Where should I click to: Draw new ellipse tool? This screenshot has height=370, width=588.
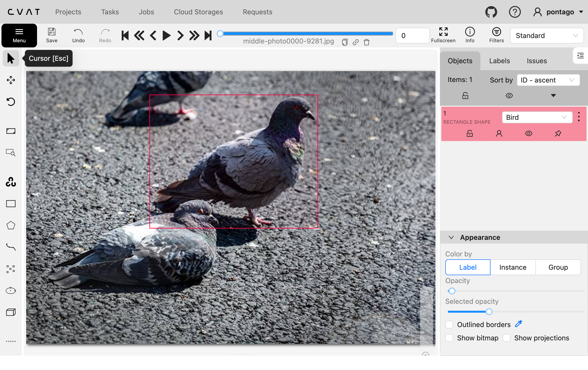pos(11,290)
